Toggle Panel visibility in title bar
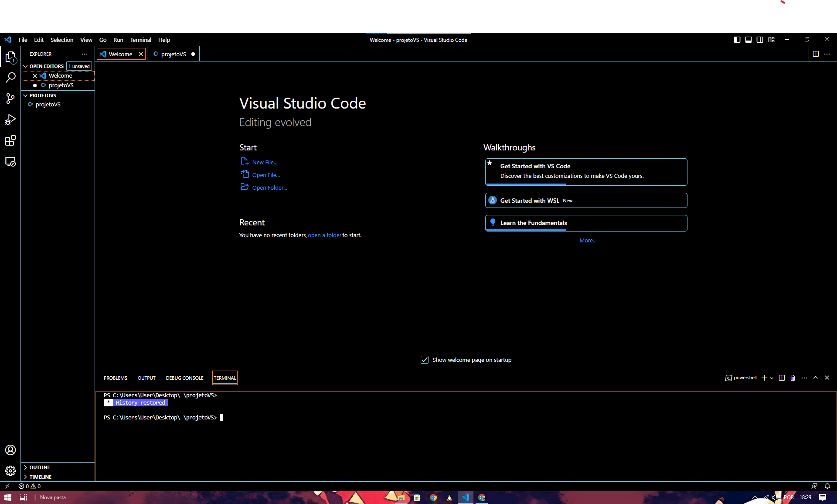Image resolution: width=837 pixels, height=504 pixels. (x=749, y=40)
